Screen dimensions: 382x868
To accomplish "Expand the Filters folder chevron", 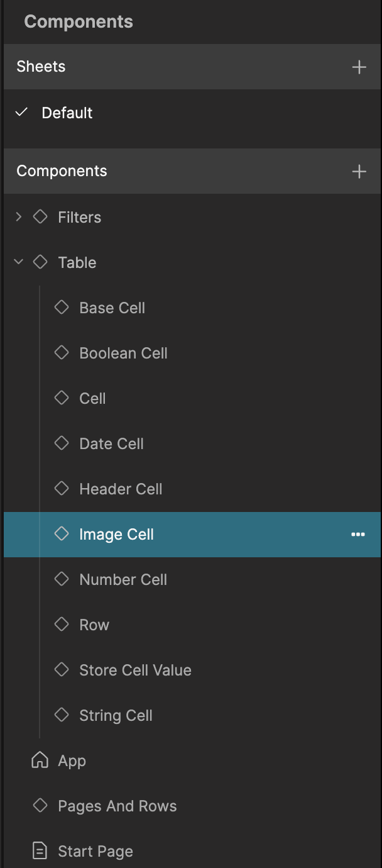I will [x=19, y=217].
